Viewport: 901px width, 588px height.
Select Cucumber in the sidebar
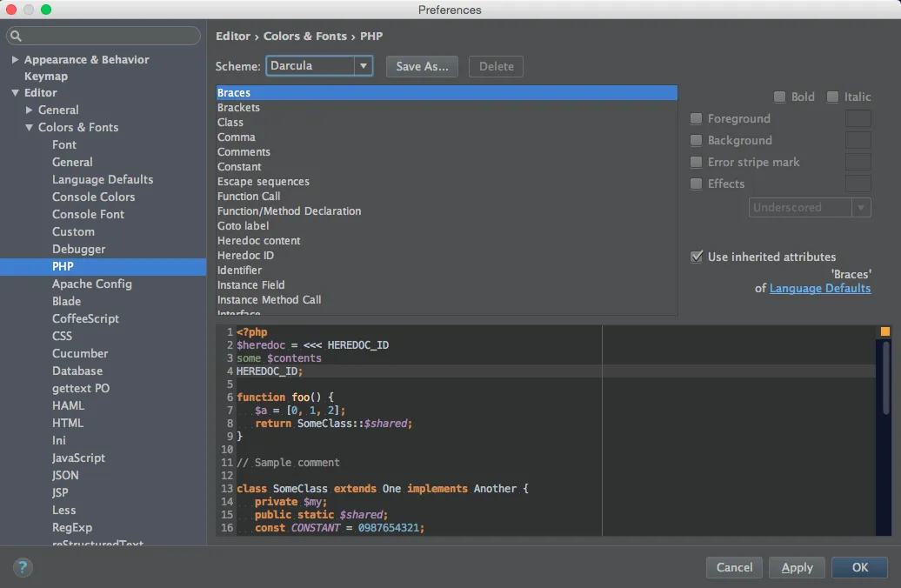(80, 353)
